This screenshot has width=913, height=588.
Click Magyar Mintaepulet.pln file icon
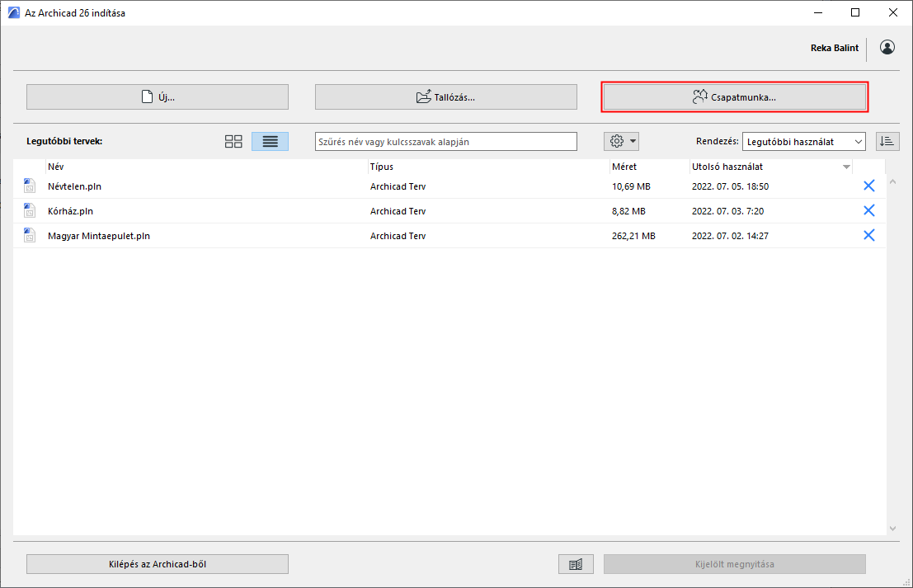click(29, 235)
